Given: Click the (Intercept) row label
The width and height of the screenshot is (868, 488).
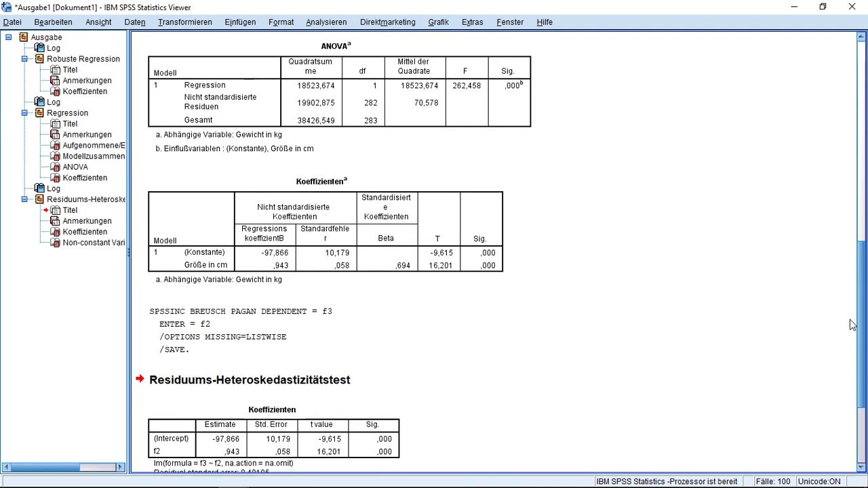Looking at the screenshot, I should [x=171, y=439].
